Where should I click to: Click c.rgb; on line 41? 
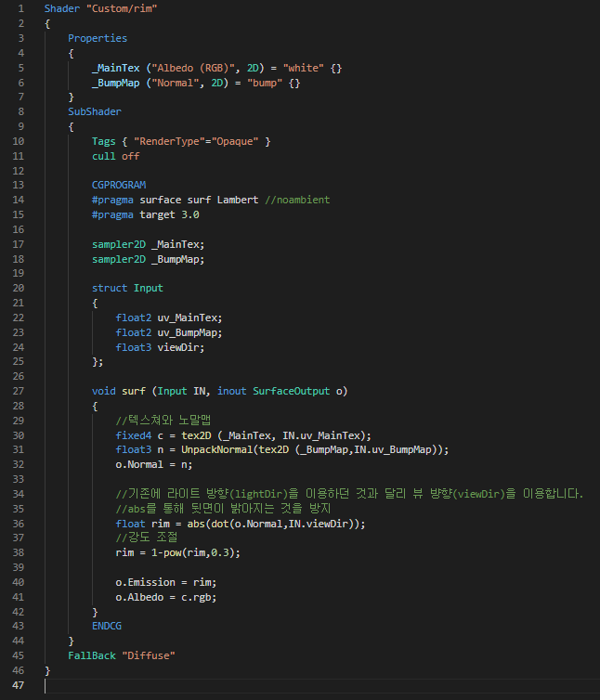point(199,597)
